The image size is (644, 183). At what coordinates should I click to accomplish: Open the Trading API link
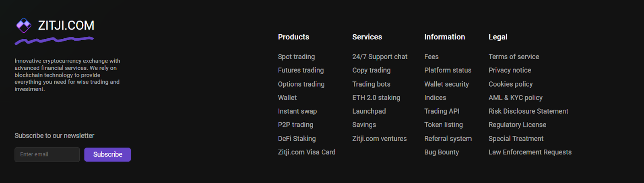point(442,111)
